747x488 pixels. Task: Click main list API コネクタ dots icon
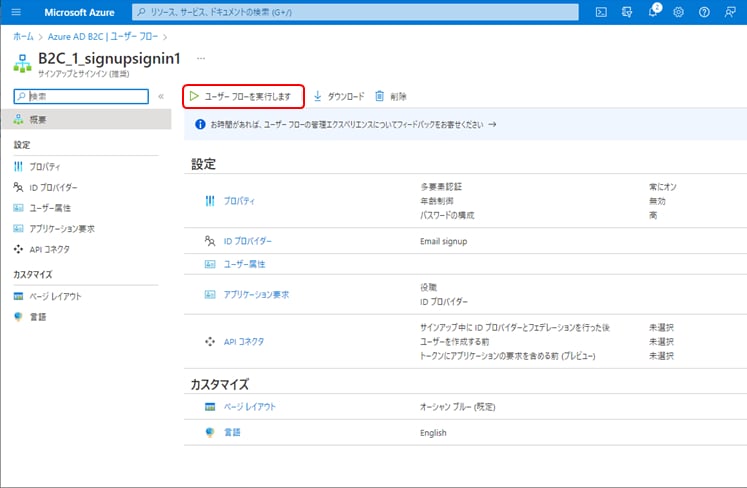pos(210,342)
